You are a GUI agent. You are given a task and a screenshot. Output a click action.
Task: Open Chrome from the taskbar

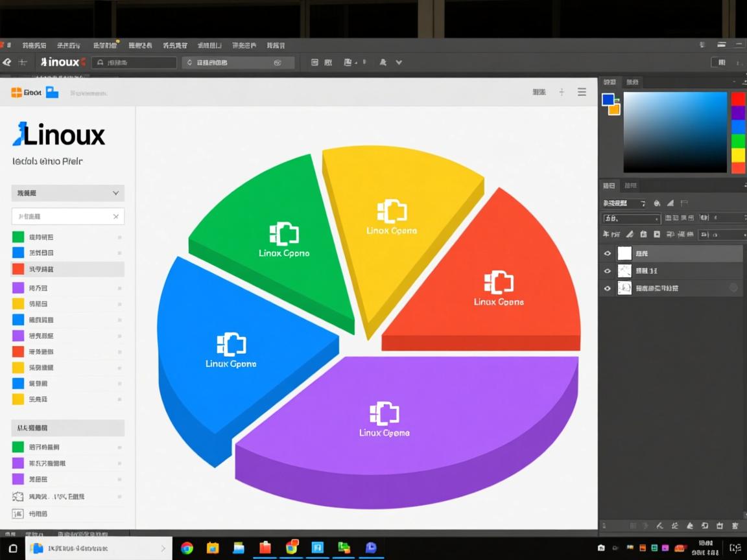(187, 548)
